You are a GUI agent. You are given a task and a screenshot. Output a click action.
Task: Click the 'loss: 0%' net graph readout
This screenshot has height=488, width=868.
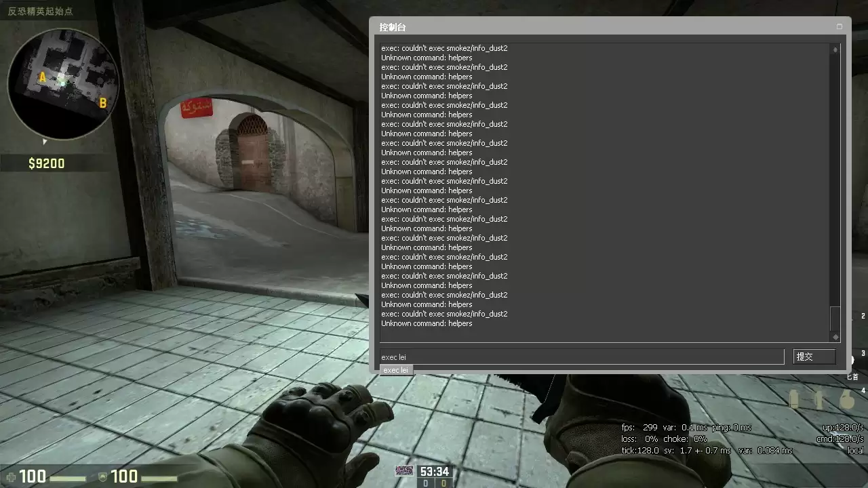(x=639, y=439)
